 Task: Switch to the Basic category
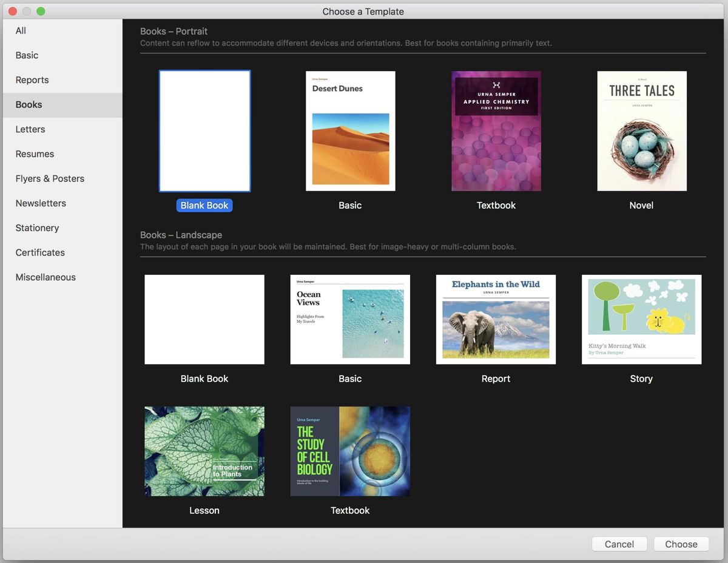coord(27,55)
